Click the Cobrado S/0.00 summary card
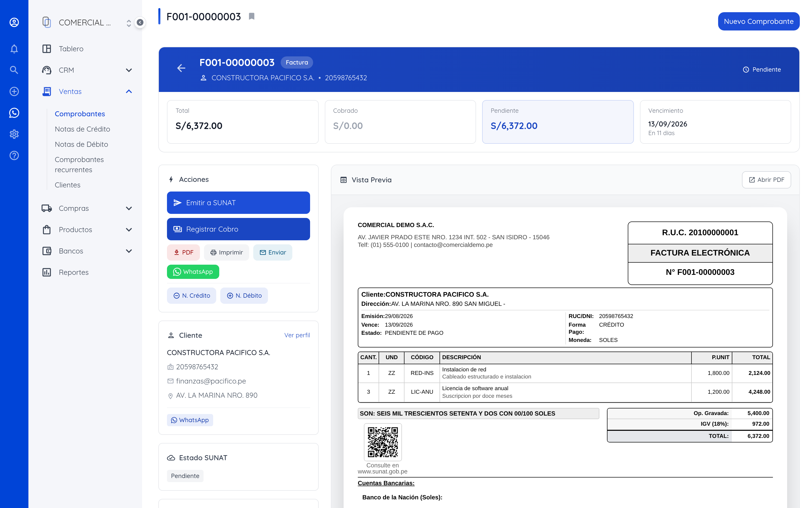The width and height of the screenshot is (812, 508). point(400,122)
